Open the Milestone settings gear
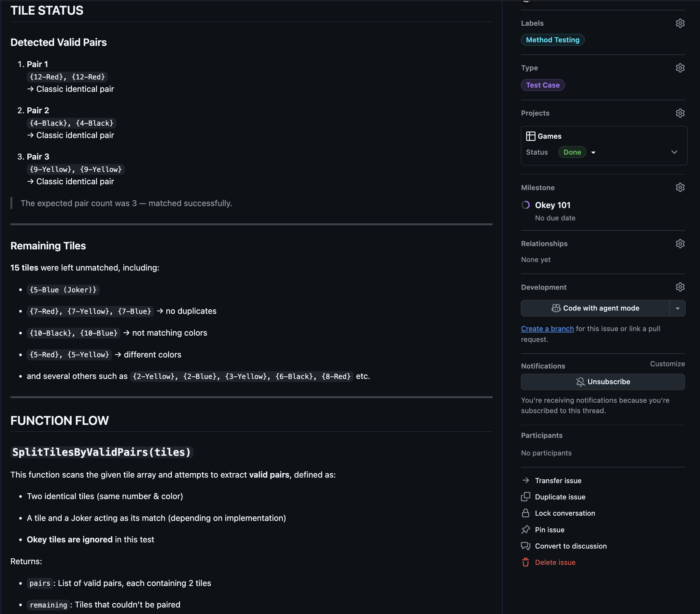The height and width of the screenshot is (614, 700). (x=680, y=187)
